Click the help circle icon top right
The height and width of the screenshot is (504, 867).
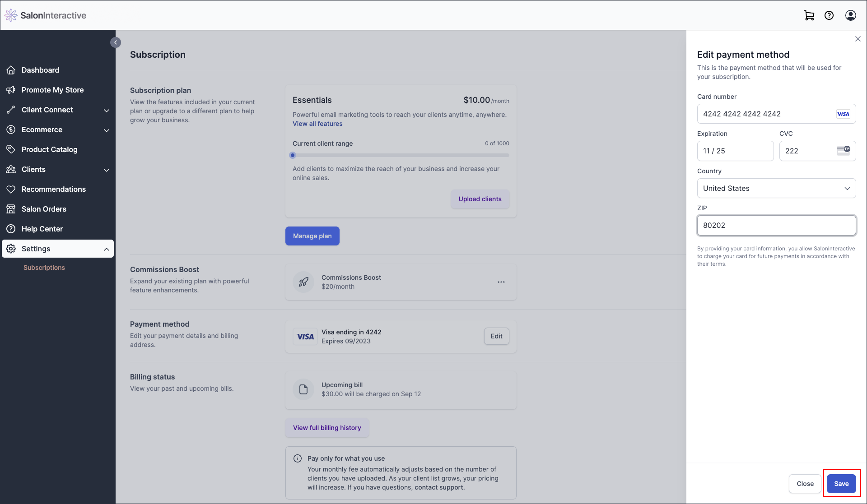829,15
